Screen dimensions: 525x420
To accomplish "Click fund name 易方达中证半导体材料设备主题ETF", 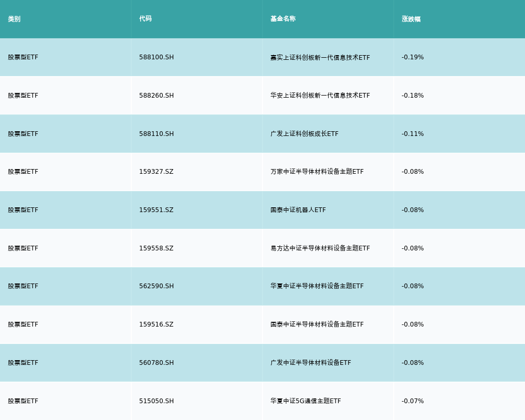I will pyautogui.click(x=320, y=248).
